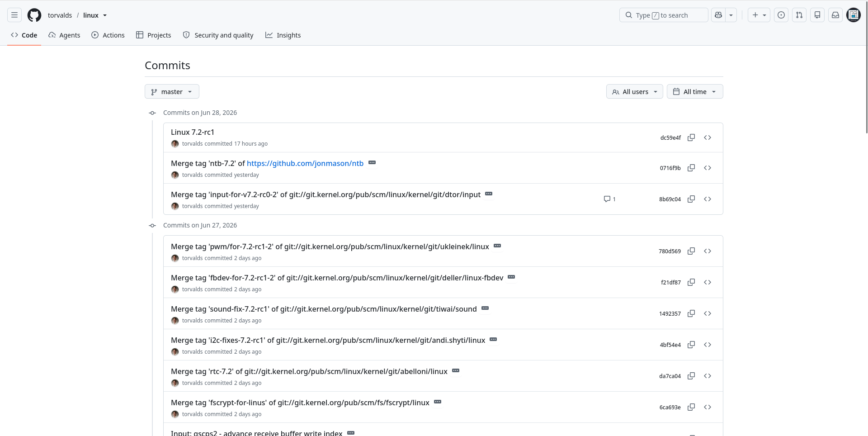Switch to the Agents tab
This screenshot has height=436, width=868.
pyautogui.click(x=64, y=35)
